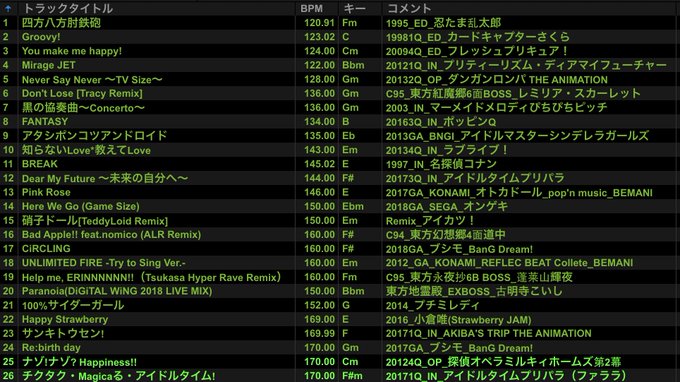Select track Dear My Future ~未来の自分へ~

pyautogui.click(x=105, y=178)
